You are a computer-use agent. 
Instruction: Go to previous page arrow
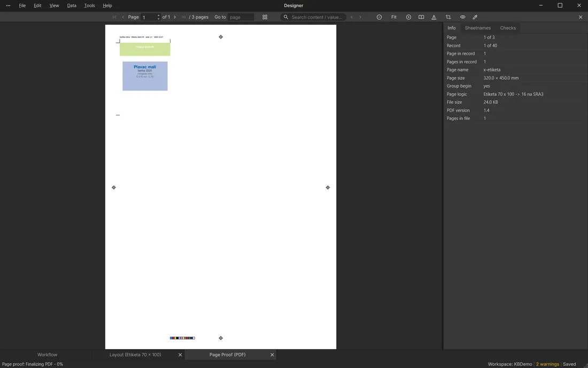[123, 17]
